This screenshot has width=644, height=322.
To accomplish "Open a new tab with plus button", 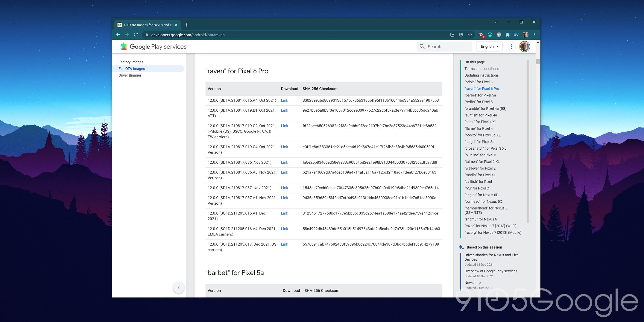I will pyautogui.click(x=187, y=25).
